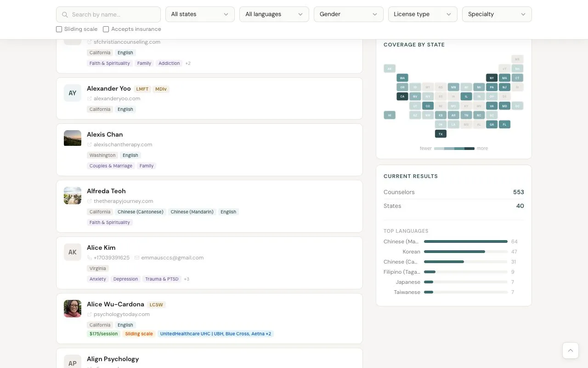Screen dimensions: 588x368
Task: Expand the License type dropdown
Action: click(x=422, y=14)
